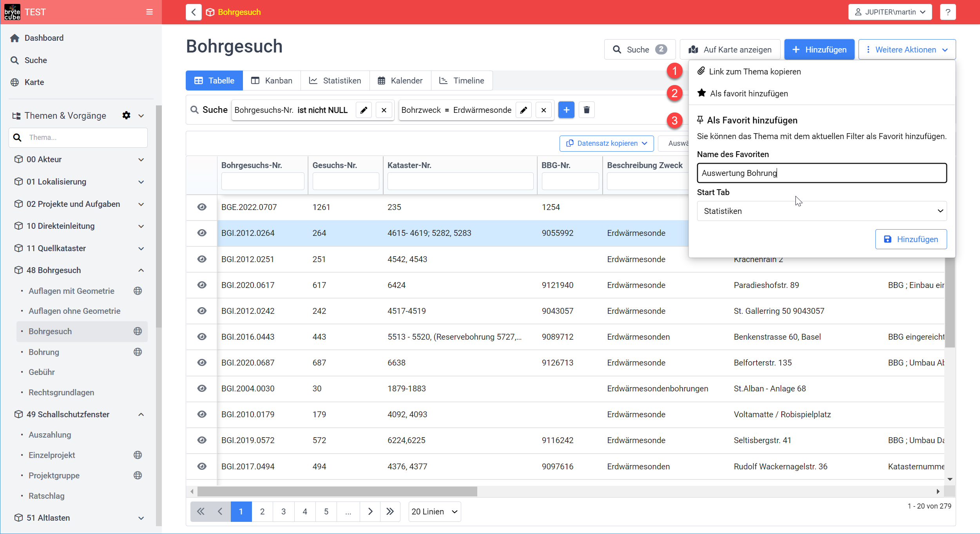Go to next results page
This screenshot has height=534, width=980.
[370, 511]
